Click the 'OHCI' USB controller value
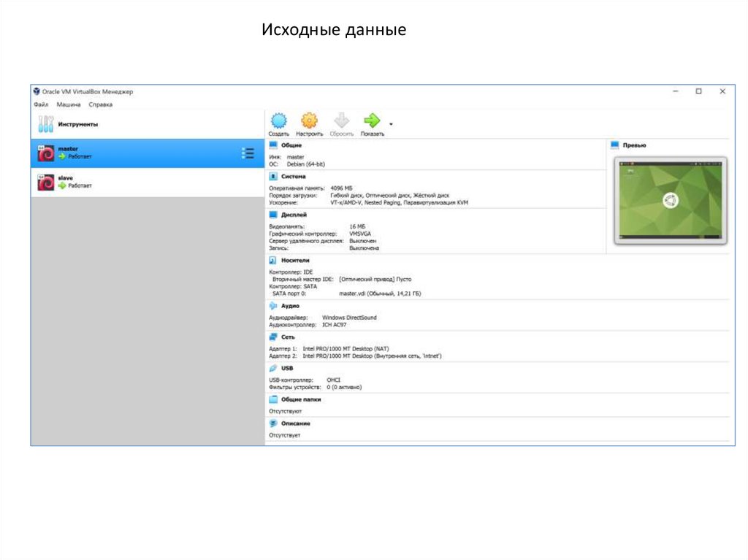This screenshot has width=748, height=560. click(x=333, y=380)
